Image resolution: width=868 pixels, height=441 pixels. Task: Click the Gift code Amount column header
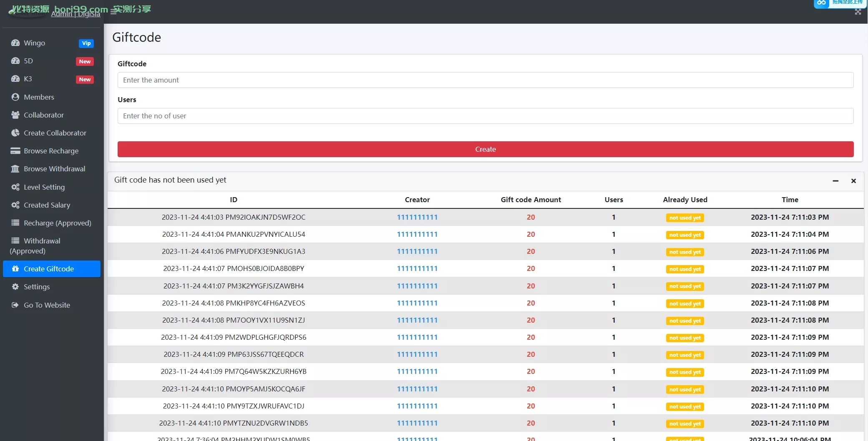point(531,200)
